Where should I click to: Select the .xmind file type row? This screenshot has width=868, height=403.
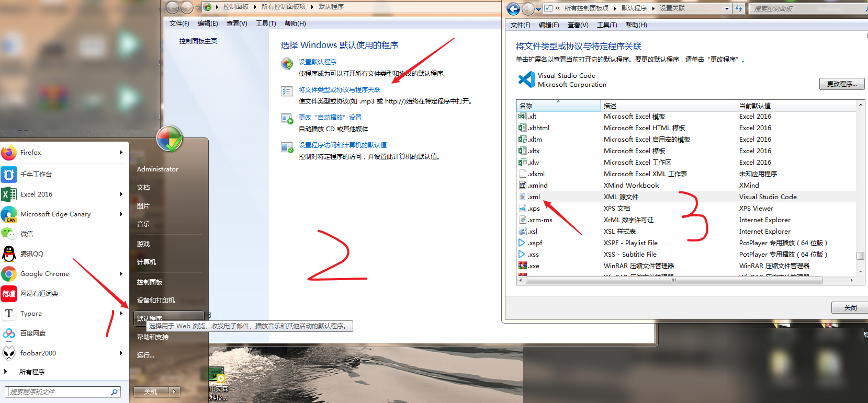(x=686, y=186)
